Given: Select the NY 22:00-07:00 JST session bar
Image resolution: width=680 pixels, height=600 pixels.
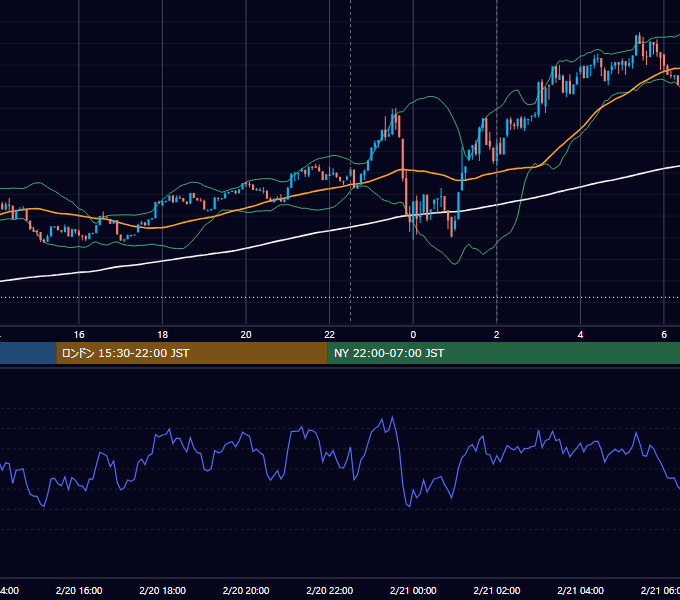Looking at the screenshot, I should (503, 353).
